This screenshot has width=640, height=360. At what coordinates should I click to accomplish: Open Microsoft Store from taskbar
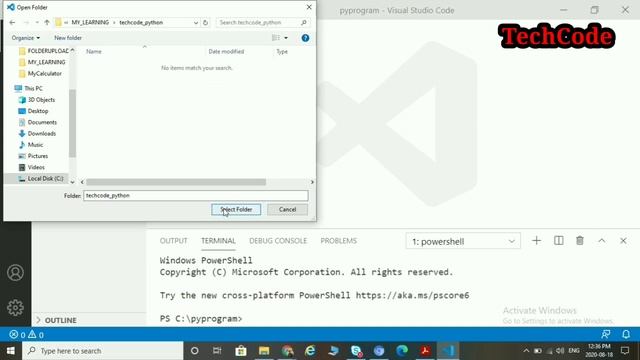(x=241, y=351)
